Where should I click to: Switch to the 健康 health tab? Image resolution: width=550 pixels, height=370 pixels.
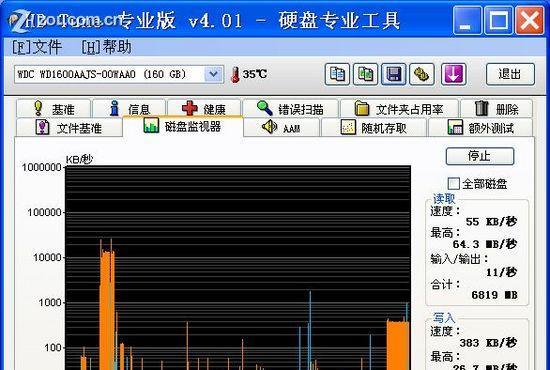204,109
